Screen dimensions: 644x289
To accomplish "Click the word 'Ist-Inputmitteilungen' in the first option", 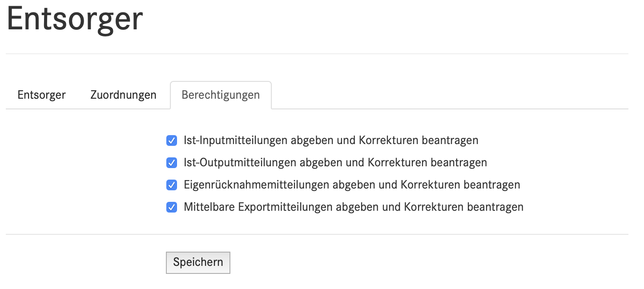I will point(236,140).
